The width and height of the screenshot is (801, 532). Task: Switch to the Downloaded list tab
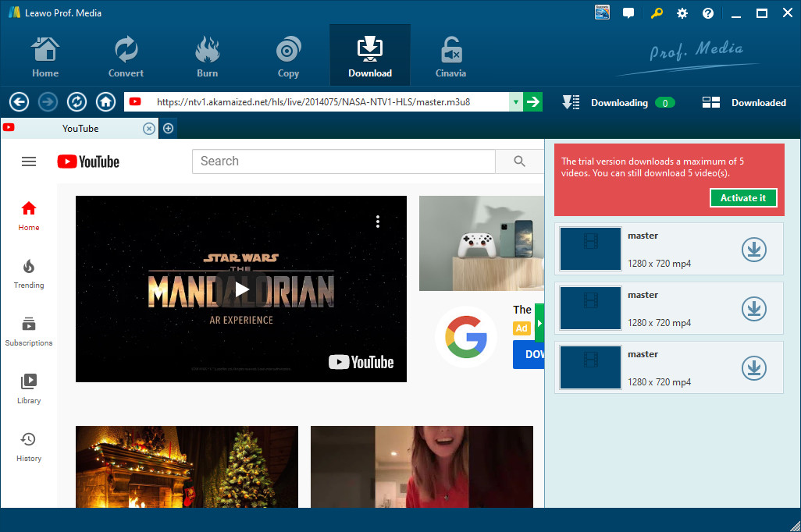744,103
